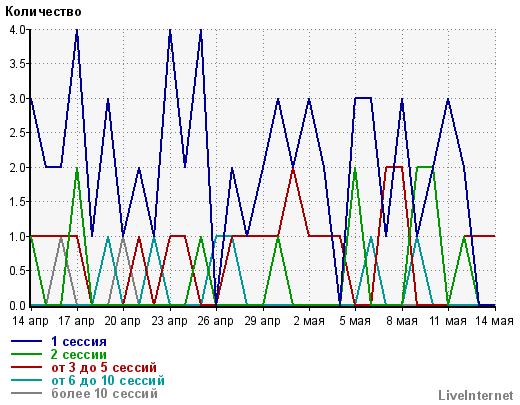Click the '8 мая' date axis label
Screen dimensions: 520x405
click(x=402, y=321)
